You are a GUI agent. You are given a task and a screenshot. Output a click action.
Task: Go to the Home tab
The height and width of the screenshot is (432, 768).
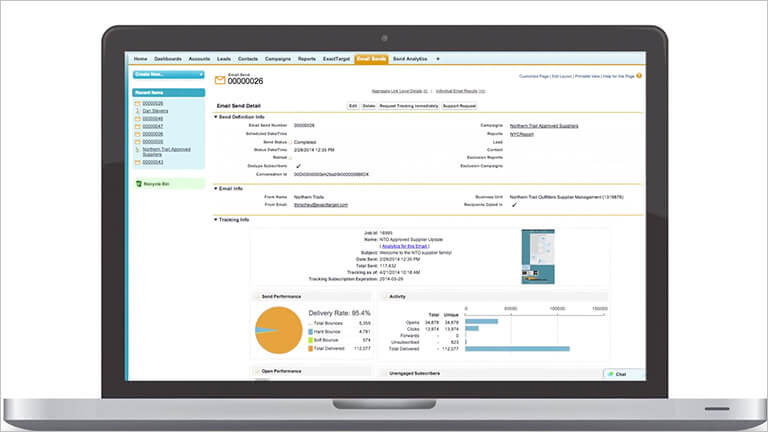141,59
